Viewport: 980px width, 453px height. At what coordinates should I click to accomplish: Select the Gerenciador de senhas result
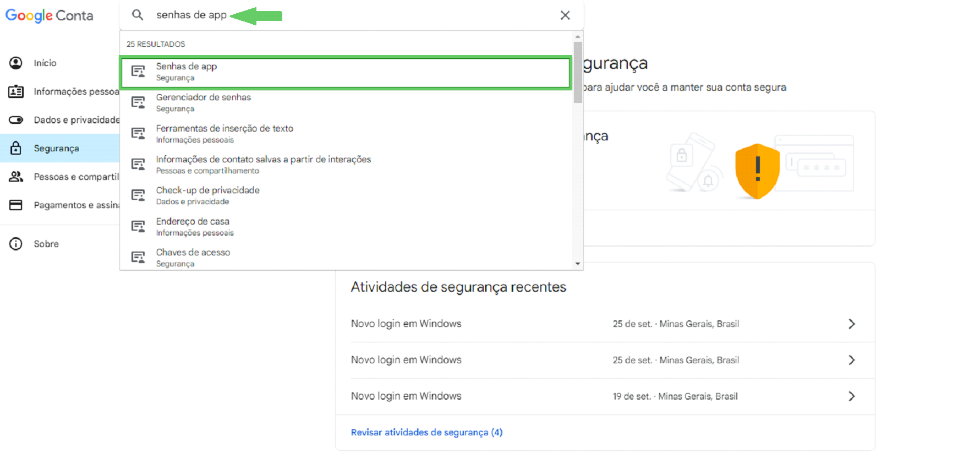[x=346, y=102]
